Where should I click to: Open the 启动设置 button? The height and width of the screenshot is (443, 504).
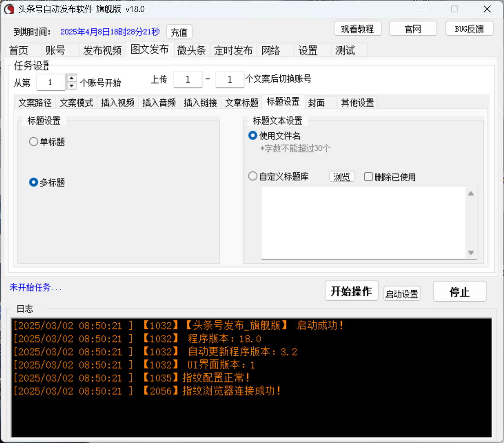coord(402,294)
